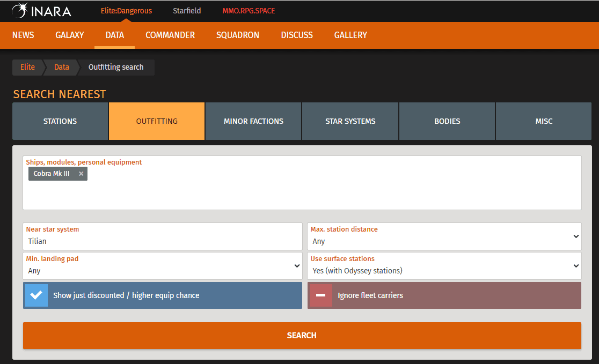599x364 pixels.
Task: Click the INARA logo icon
Action: [x=20, y=11]
